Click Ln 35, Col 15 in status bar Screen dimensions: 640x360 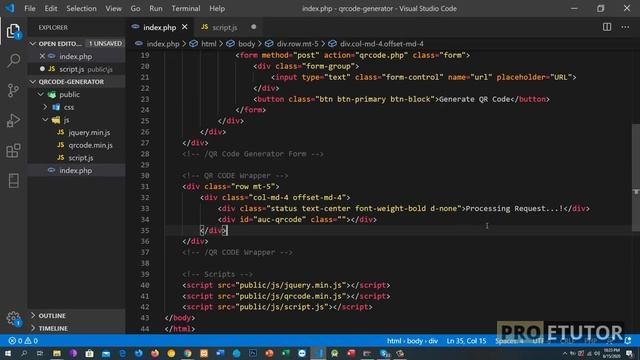[x=466, y=340]
